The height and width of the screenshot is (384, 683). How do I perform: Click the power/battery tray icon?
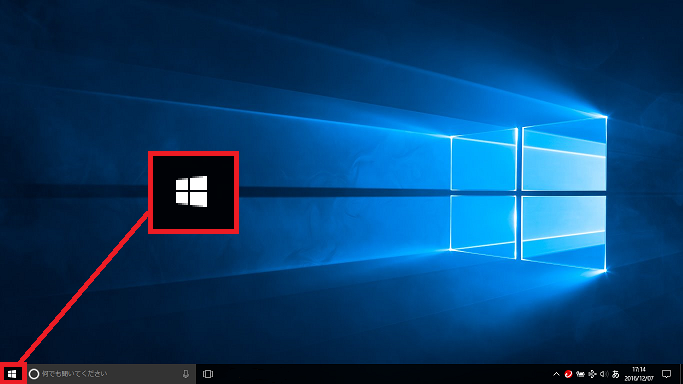(x=580, y=374)
